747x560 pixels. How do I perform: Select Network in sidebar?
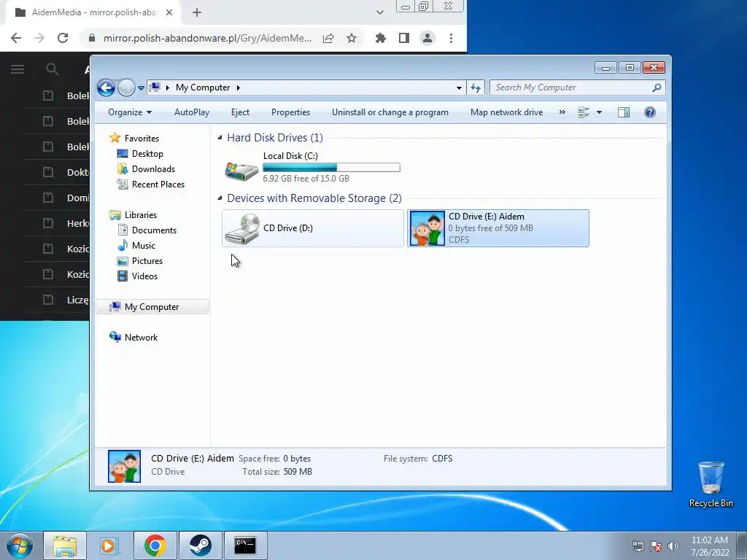coord(141,337)
